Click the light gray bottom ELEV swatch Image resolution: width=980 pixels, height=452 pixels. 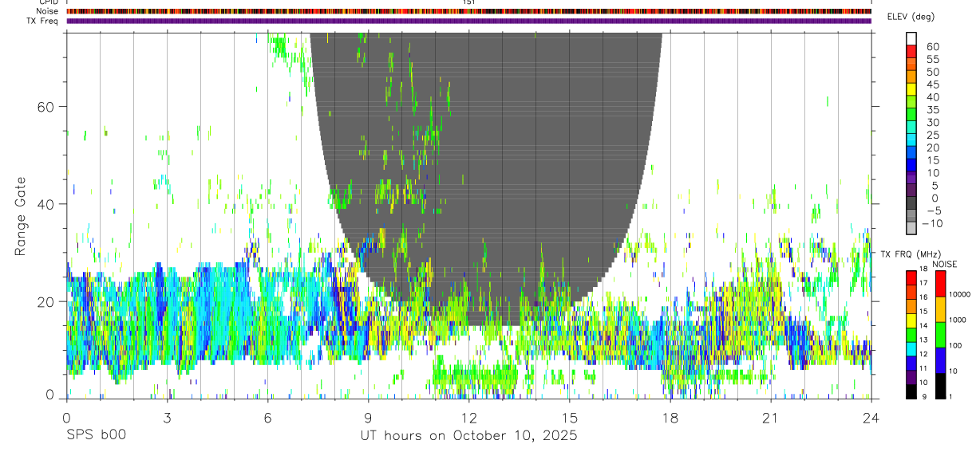click(x=911, y=228)
